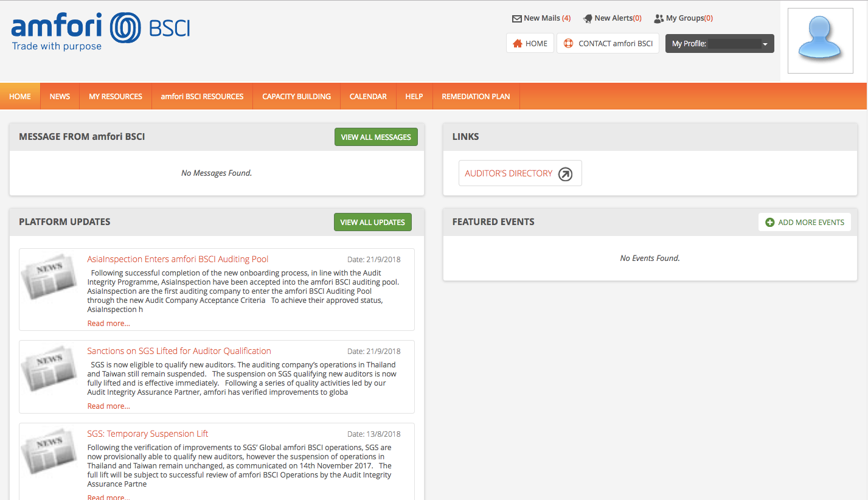Click the newspaper thumbnail for AsiaInspection article
The width and height of the screenshot is (868, 500).
tap(49, 277)
